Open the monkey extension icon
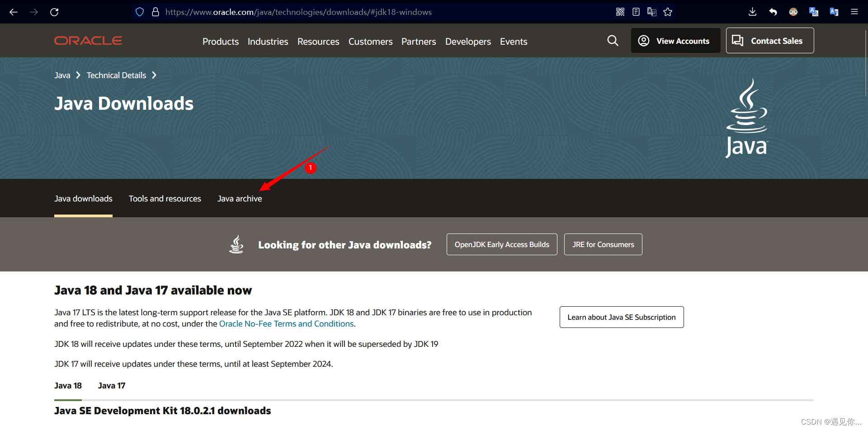The image size is (868, 430). point(793,12)
